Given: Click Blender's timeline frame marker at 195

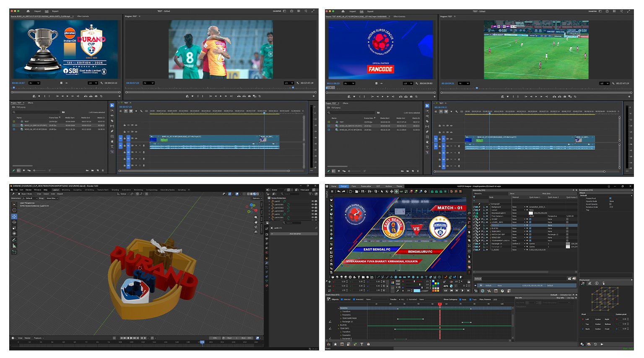Looking at the screenshot, I should click(202, 342).
